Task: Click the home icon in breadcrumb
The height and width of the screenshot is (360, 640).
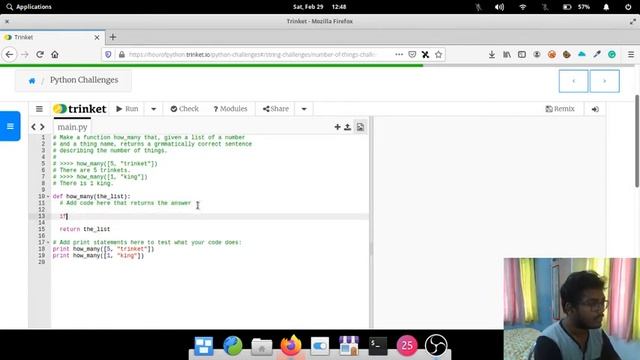Action: [32, 81]
